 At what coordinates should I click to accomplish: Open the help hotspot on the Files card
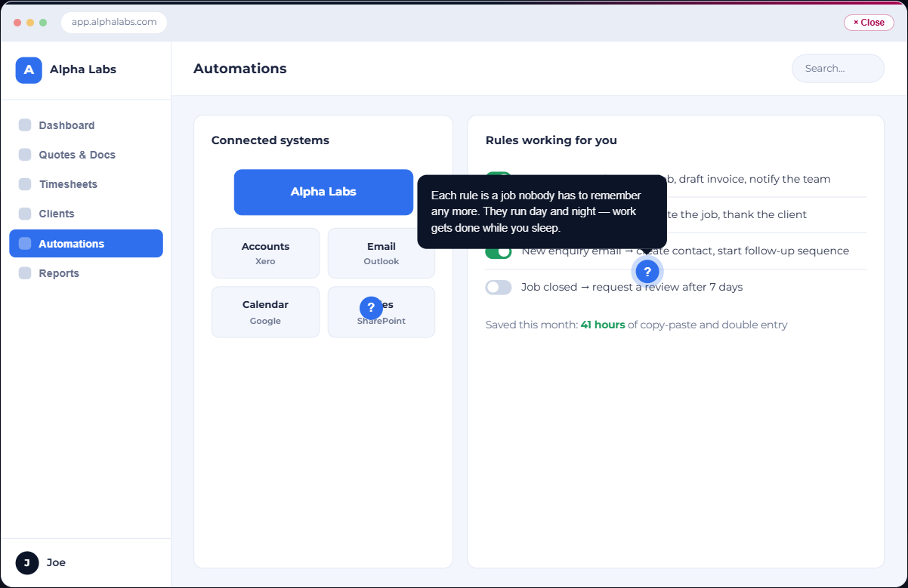tap(371, 307)
